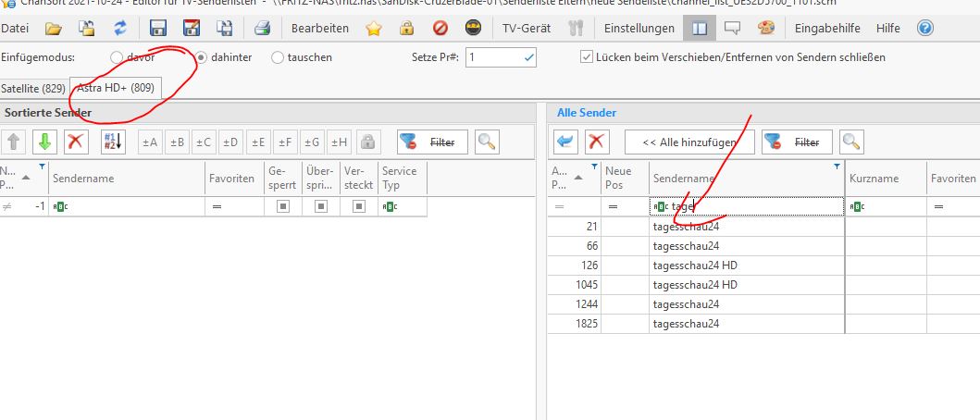The width and height of the screenshot is (980, 420).
Task: Open a channel list file via folder icon
Action: (54, 28)
